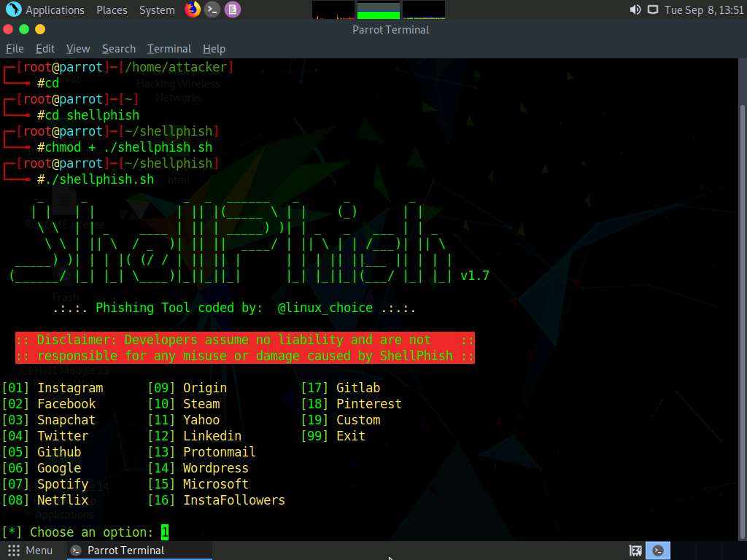Open the Terminal menu
This screenshot has width=747, height=560.
169,49
